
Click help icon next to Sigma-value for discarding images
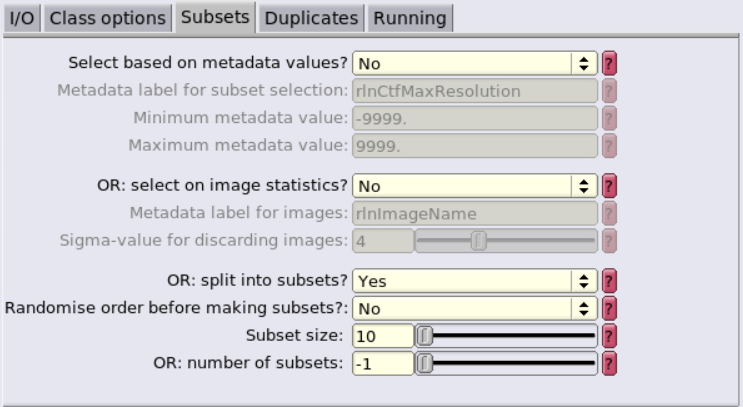(x=609, y=241)
